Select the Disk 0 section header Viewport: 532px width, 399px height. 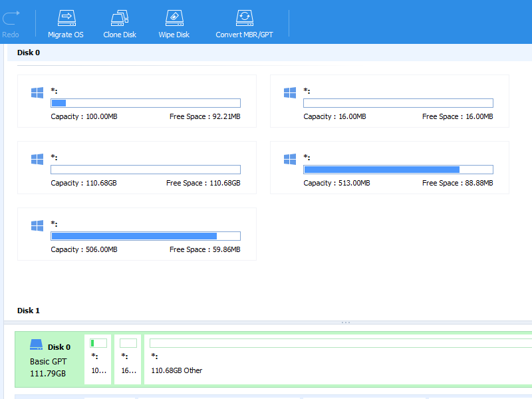(29, 53)
